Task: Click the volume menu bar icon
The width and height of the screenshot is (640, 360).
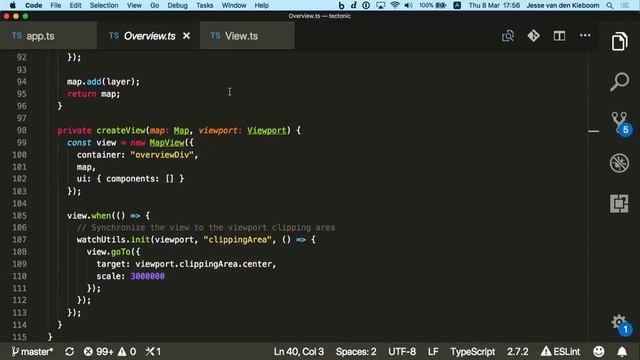Action: click(x=408, y=5)
